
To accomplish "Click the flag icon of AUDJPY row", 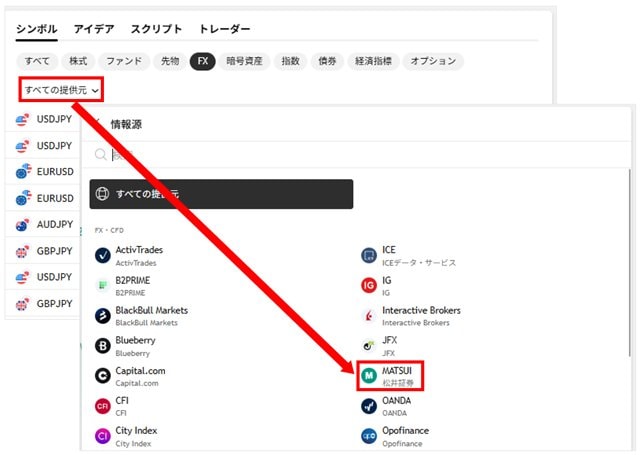I will (x=23, y=224).
